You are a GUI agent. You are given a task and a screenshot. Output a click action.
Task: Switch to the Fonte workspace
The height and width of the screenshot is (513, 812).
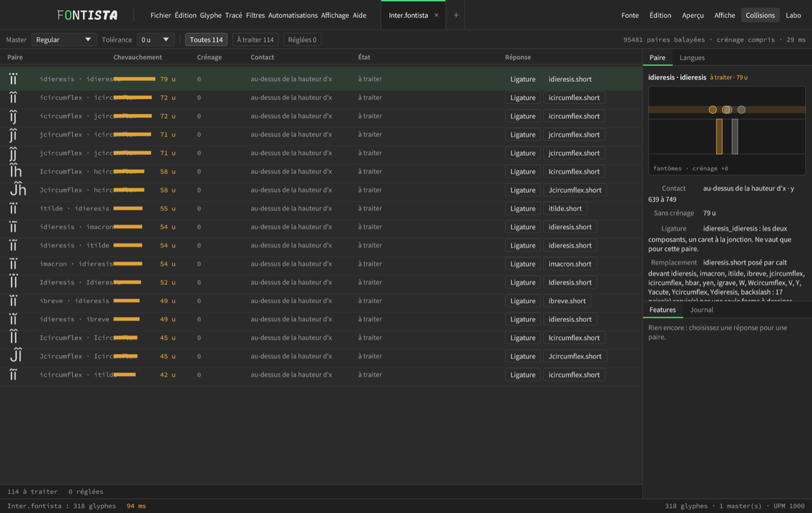pos(630,15)
